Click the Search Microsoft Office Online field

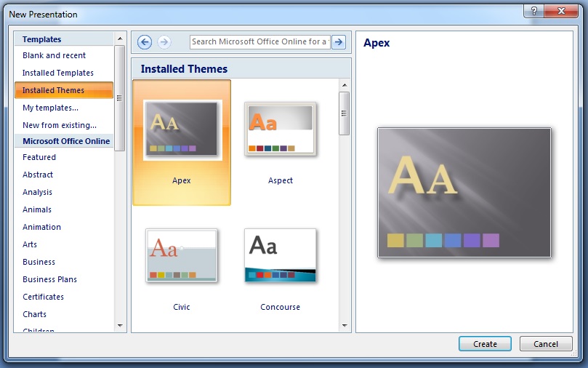click(260, 42)
